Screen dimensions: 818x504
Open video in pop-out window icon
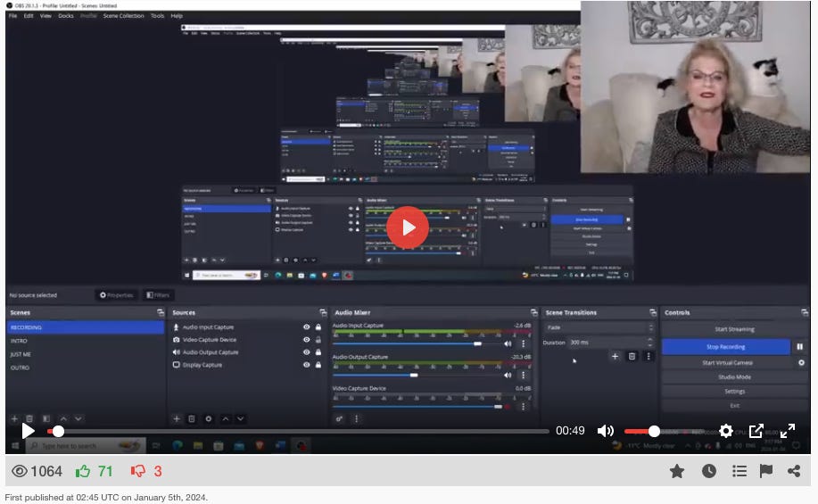coord(756,431)
